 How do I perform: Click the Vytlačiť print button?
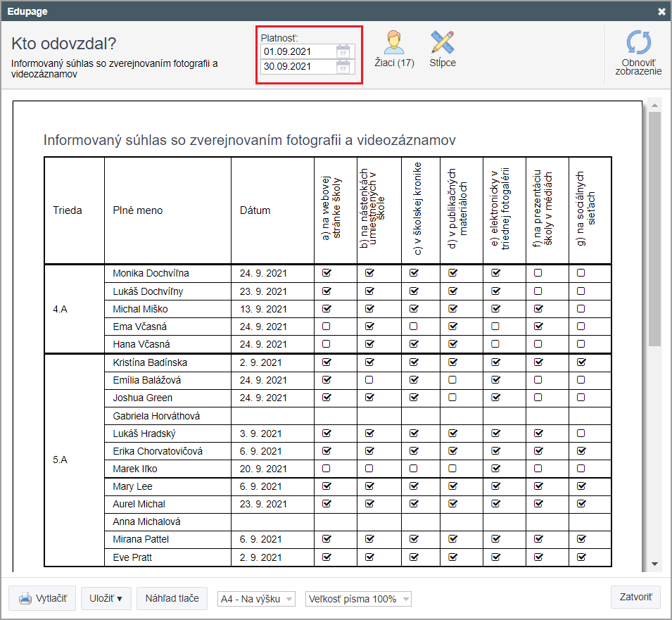pos(42,598)
